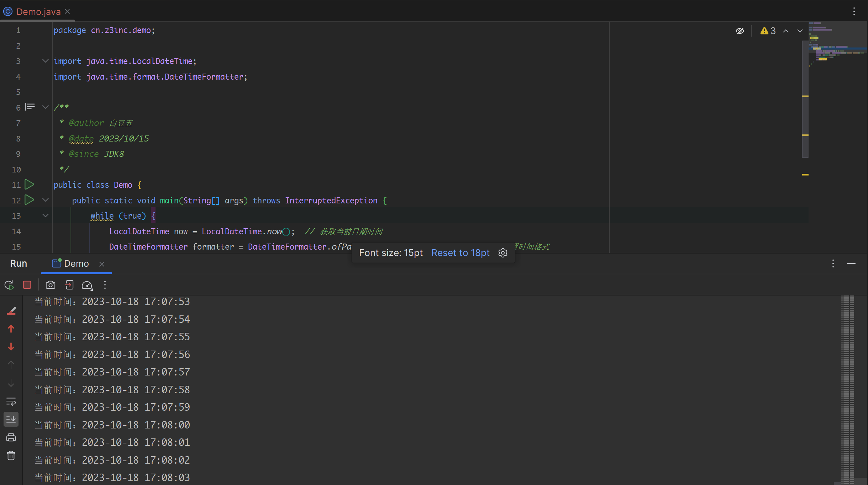Open font size settings gear

(x=503, y=253)
